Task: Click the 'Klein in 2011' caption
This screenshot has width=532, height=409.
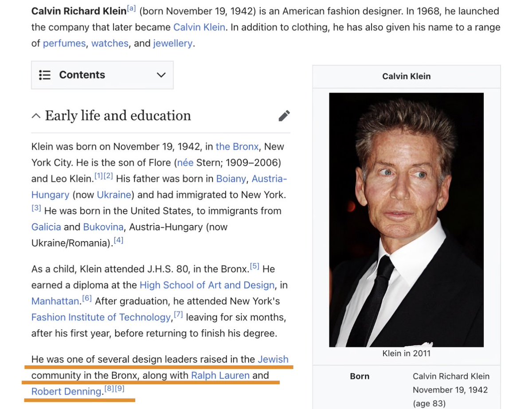Action: (406, 354)
